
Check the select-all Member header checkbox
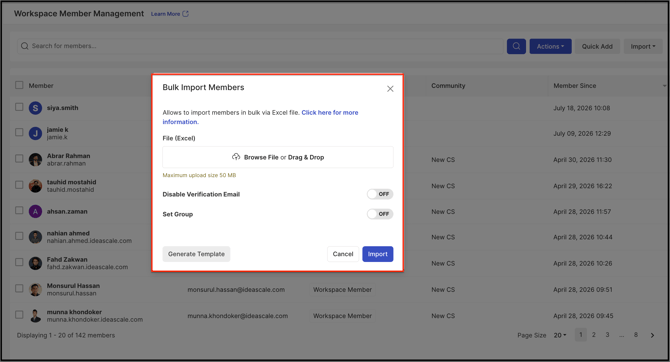pos(19,85)
